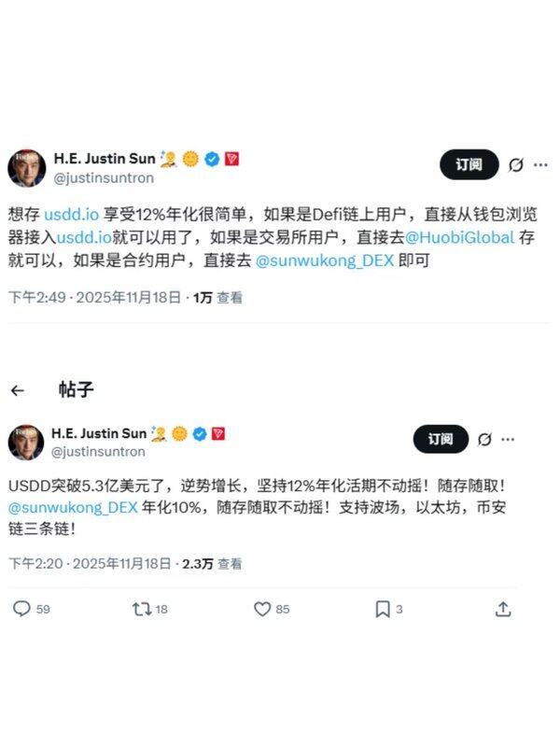Viewport: 560px width, 747px height.
Task: Click the repost icon showing 18
Action: tap(142, 609)
